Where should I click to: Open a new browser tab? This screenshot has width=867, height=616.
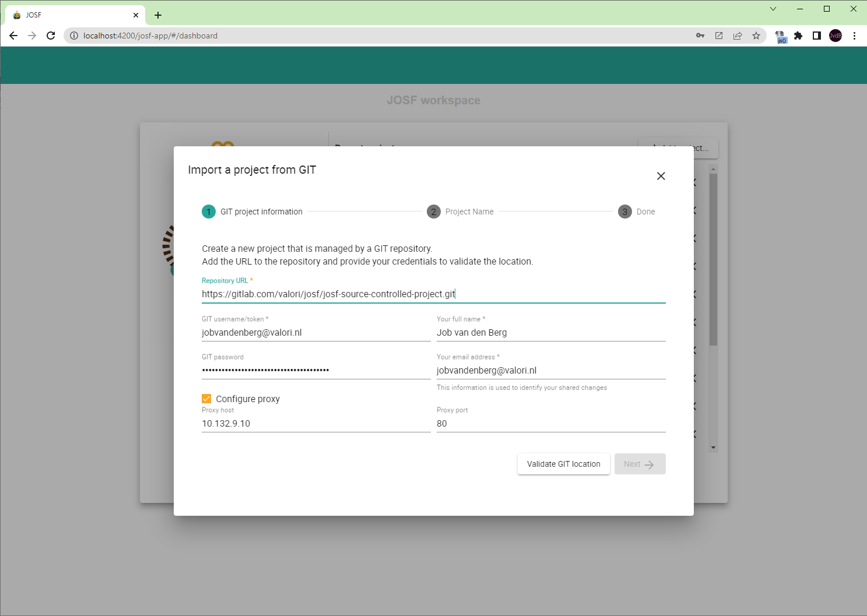(158, 15)
